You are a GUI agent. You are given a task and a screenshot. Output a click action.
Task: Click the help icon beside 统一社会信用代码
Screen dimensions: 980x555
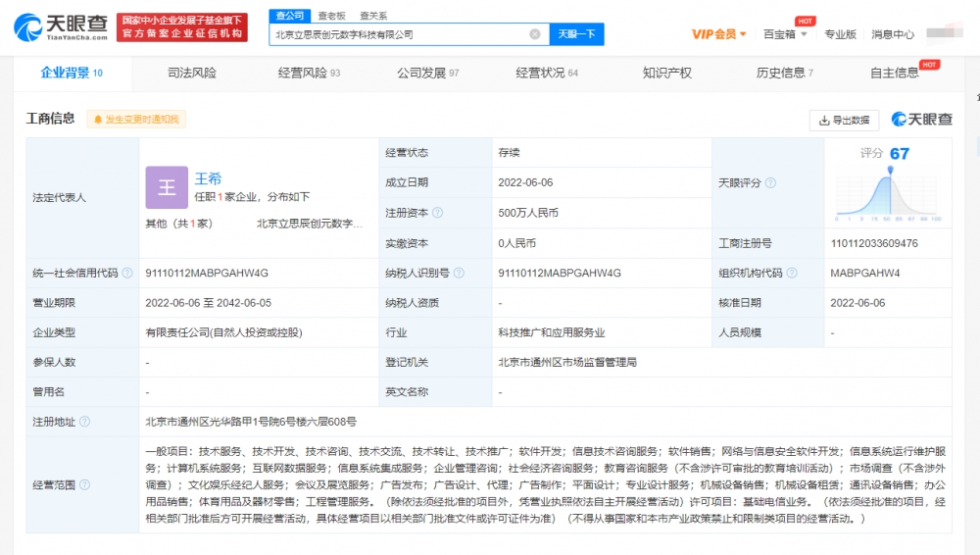click(x=126, y=273)
